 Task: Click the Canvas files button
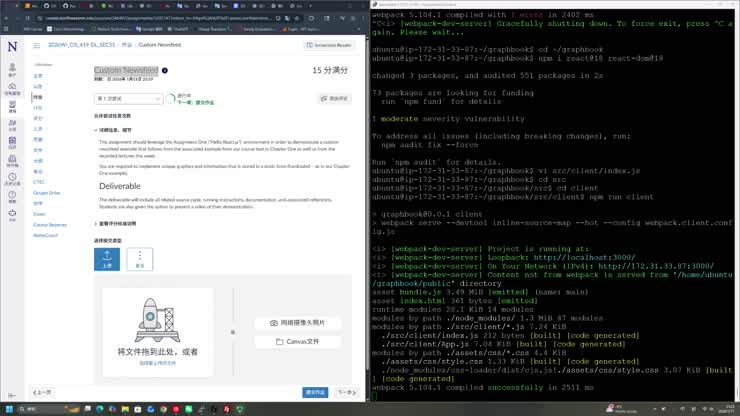point(298,341)
